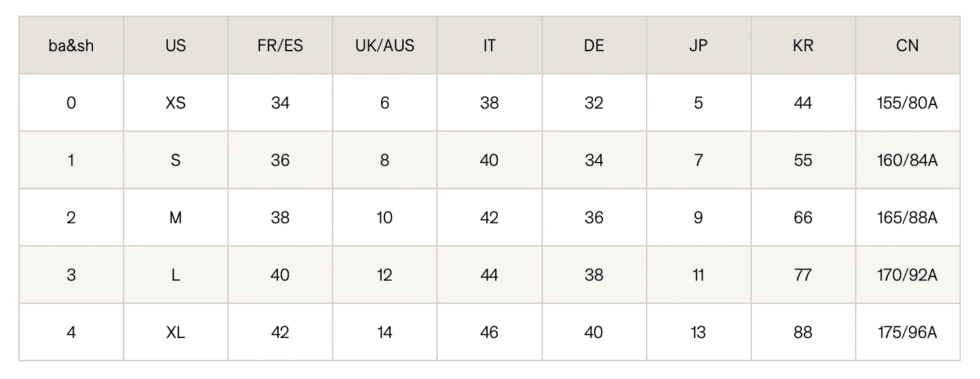Click the CN column header
Image resolution: width=980 pixels, height=379 pixels.
point(908,46)
